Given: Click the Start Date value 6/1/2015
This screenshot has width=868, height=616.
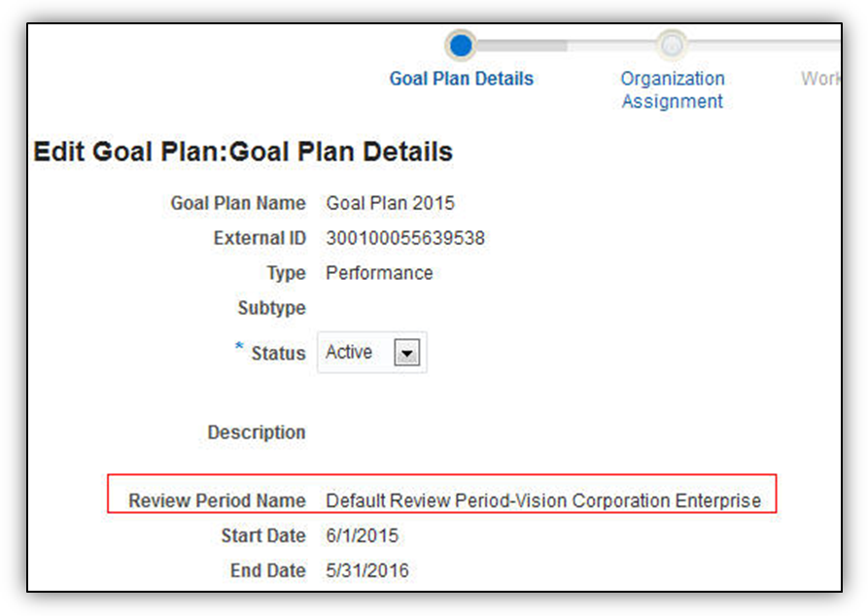Looking at the screenshot, I should point(362,535).
